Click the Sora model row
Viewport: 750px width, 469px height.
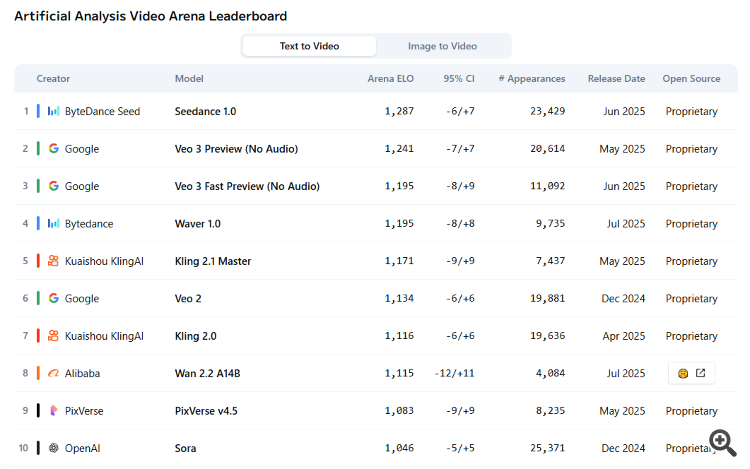[x=185, y=448]
